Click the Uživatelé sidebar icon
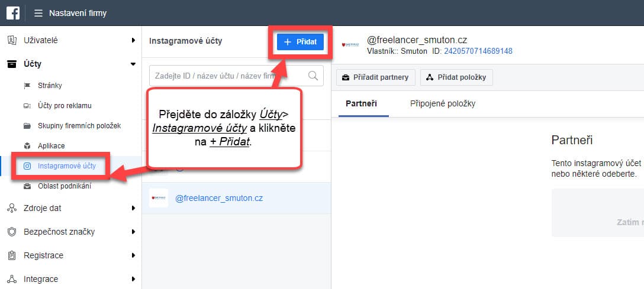 coord(12,40)
